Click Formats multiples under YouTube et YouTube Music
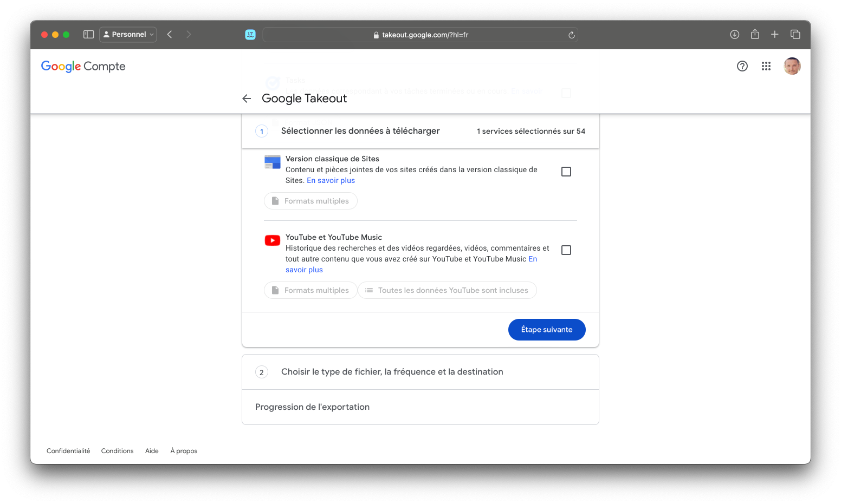This screenshot has width=841, height=504. tap(310, 290)
